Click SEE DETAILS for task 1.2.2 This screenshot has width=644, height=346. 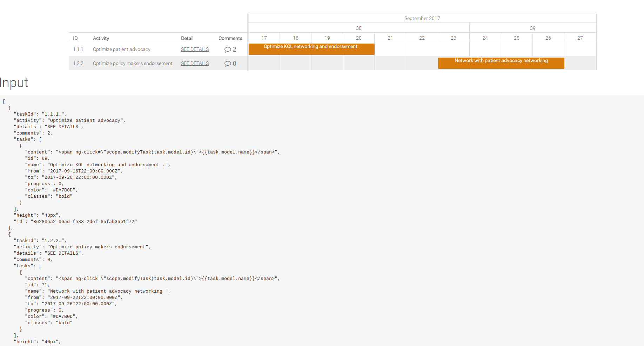(x=195, y=63)
